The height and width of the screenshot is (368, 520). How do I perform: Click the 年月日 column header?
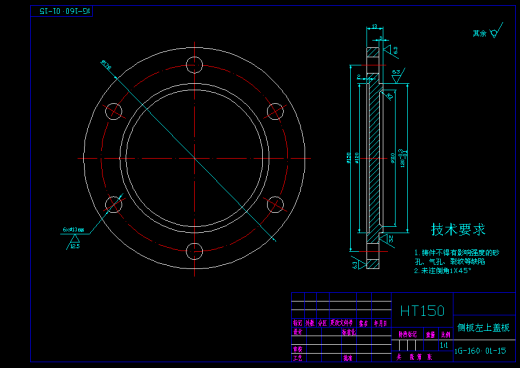tap(380, 323)
